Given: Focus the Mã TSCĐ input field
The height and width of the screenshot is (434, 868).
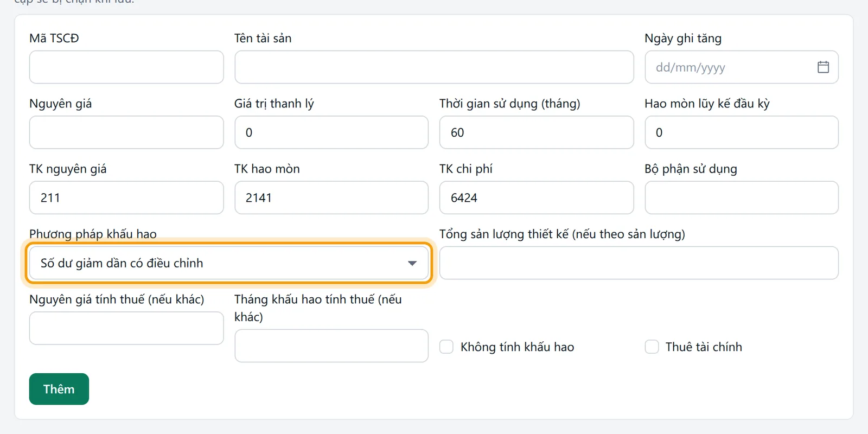Looking at the screenshot, I should pyautogui.click(x=126, y=67).
